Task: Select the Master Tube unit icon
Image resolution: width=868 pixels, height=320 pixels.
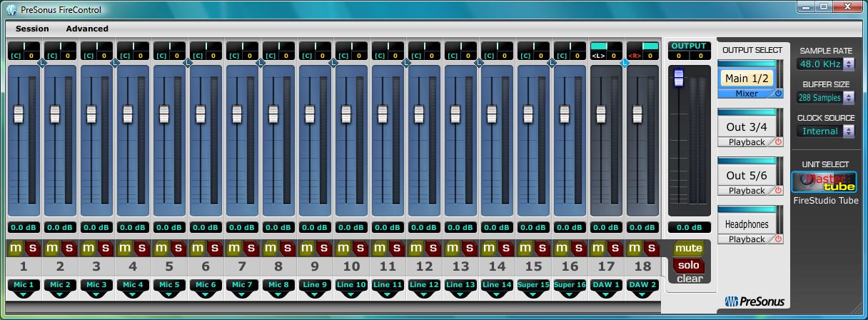Action: coord(825,181)
